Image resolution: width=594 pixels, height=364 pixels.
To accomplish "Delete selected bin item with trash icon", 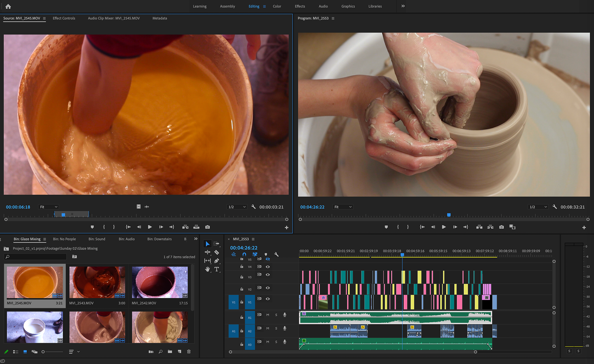I will (189, 352).
